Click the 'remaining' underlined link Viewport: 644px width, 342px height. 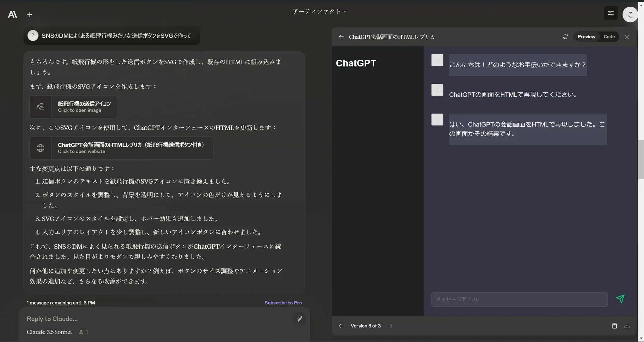61,303
